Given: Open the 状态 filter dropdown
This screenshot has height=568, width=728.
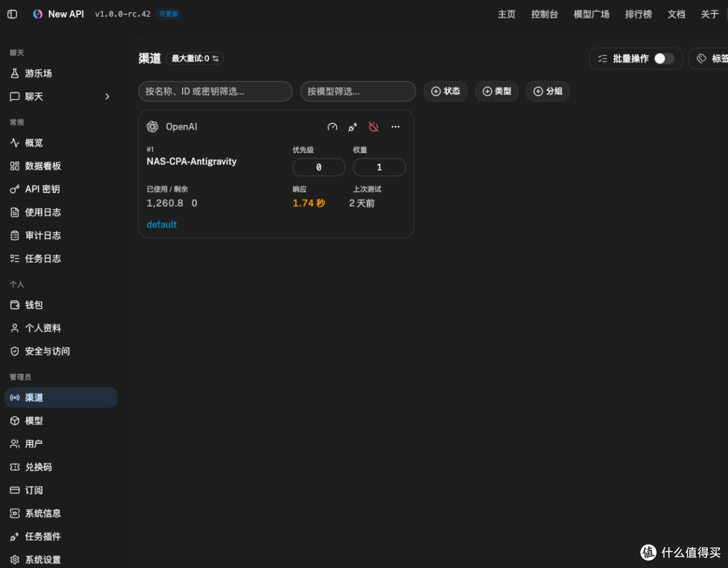Looking at the screenshot, I should [446, 92].
